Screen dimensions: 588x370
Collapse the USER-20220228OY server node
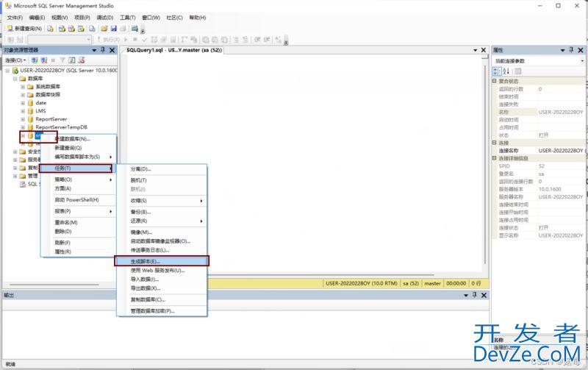click(7, 70)
